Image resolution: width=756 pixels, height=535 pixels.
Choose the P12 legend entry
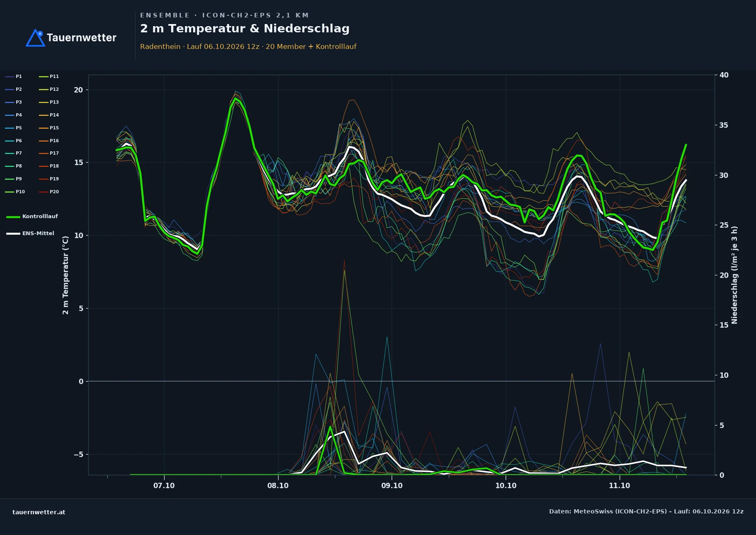pos(49,89)
